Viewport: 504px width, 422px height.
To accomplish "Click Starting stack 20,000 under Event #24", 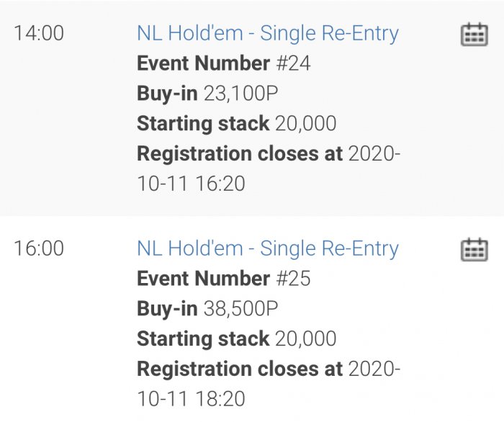I will [x=236, y=123].
